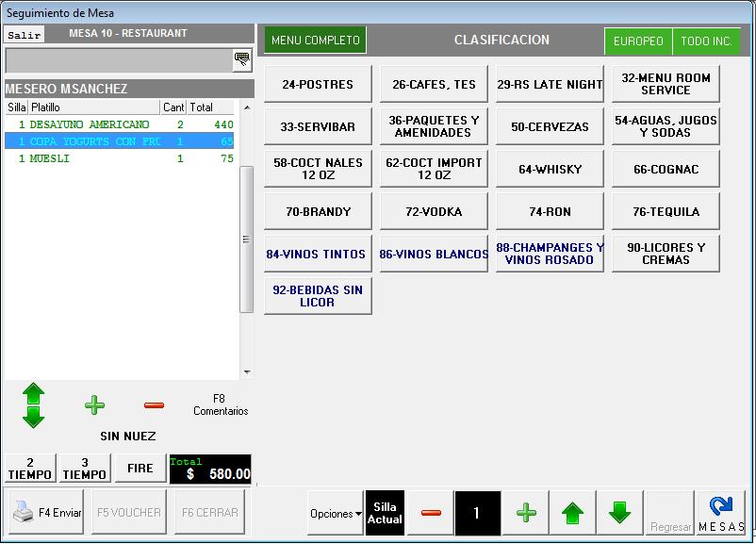Decrease dish quantity with red minus above SIN NUEZ
This screenshot has width=756, height=544.
point(154,405)
